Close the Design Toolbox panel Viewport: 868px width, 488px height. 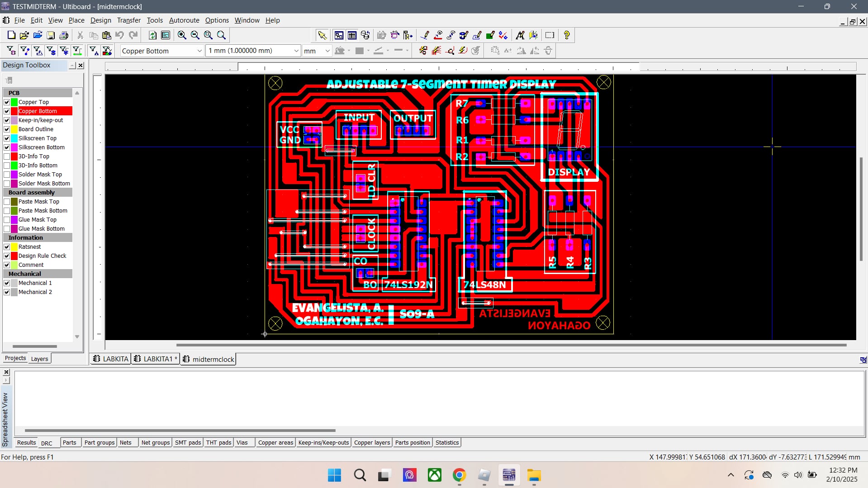pyautogui.click(x=81, y=66)
